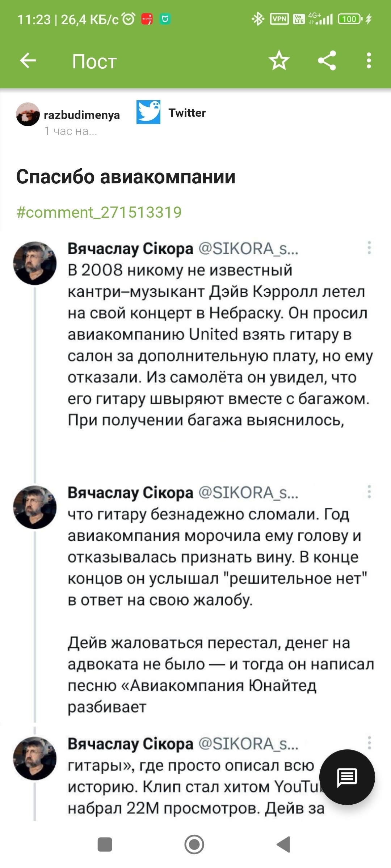This screenshot has height=868, width=391.
Task: Open the floating comments button
Action: coord(347,777)
